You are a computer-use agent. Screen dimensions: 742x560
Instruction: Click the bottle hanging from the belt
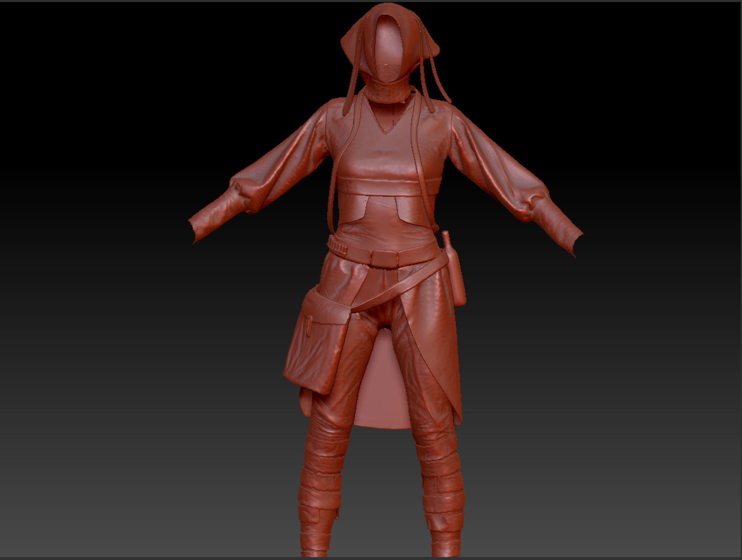(x=454, y=268)
